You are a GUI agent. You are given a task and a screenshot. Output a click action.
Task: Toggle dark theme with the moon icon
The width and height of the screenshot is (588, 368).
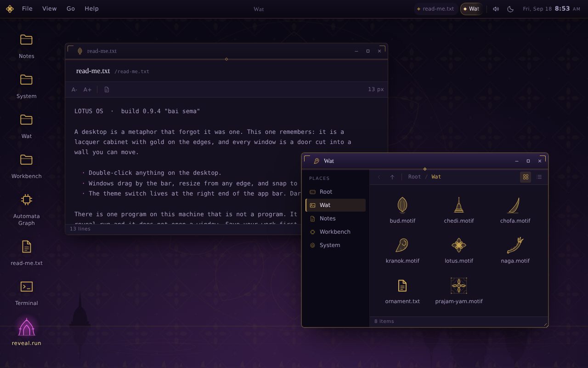tap(510, 9)
